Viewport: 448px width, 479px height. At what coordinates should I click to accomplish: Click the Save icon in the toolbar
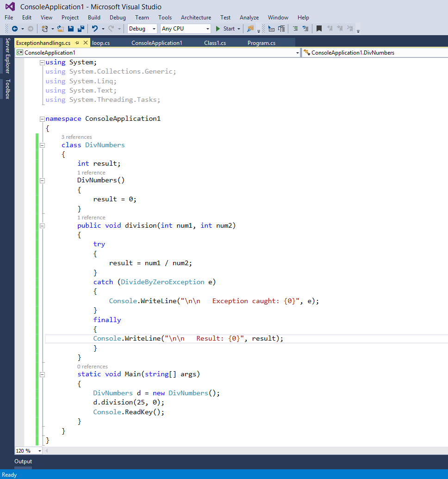(70, 29)
